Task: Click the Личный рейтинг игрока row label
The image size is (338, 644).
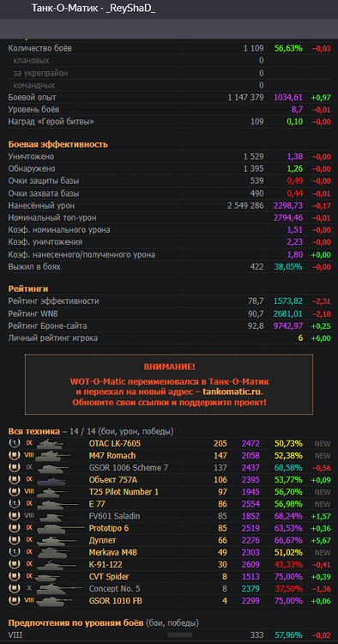Action: (53, 338)
